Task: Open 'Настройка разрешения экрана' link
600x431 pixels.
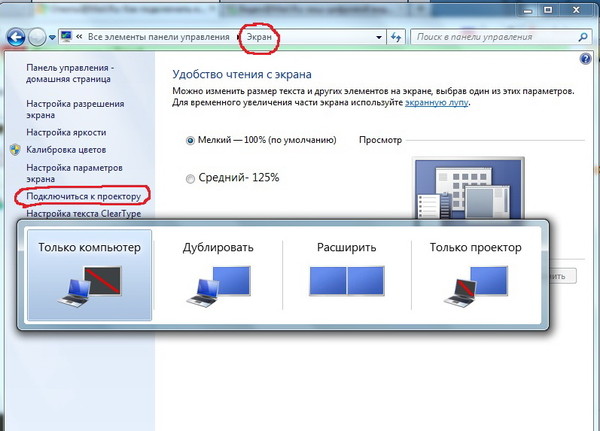Action: (x=75, y=109)
